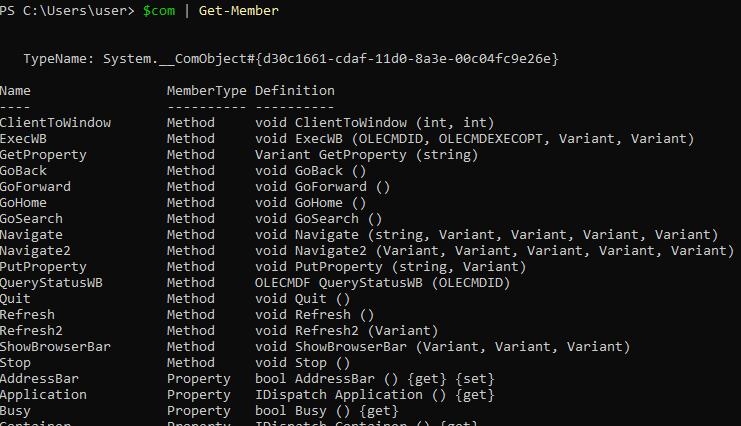Click the PS C:\Users\user prompt
Image resolution: width=741 pixels, height=426 pixels.
pyautogui.click(x=66, y=11)
